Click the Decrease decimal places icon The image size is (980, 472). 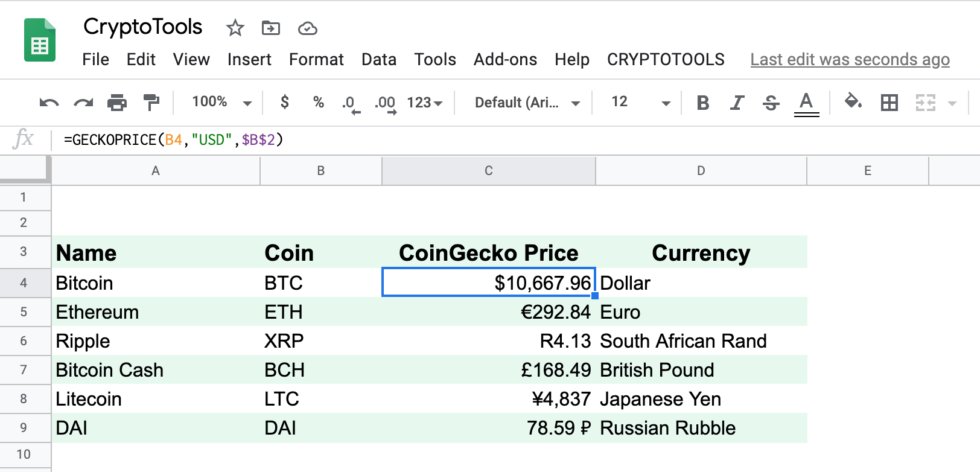[351, 103]
